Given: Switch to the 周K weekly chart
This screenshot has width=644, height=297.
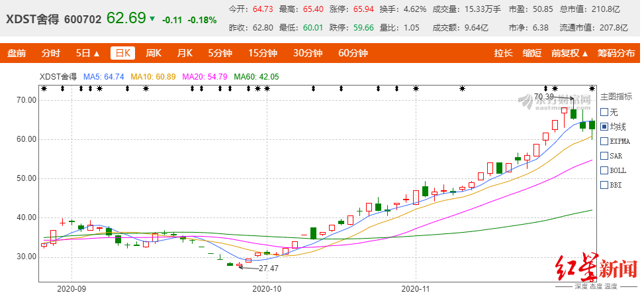Looking at the screenshot, I should click(x=154, y=53).
